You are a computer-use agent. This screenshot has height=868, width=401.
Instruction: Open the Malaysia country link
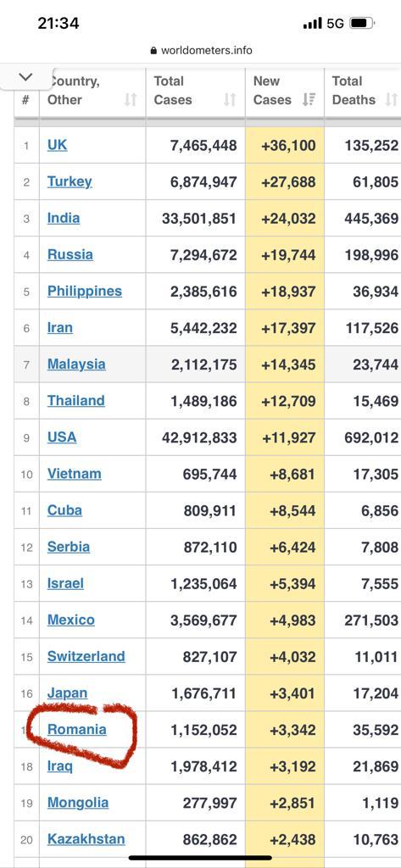coord(76,364)
